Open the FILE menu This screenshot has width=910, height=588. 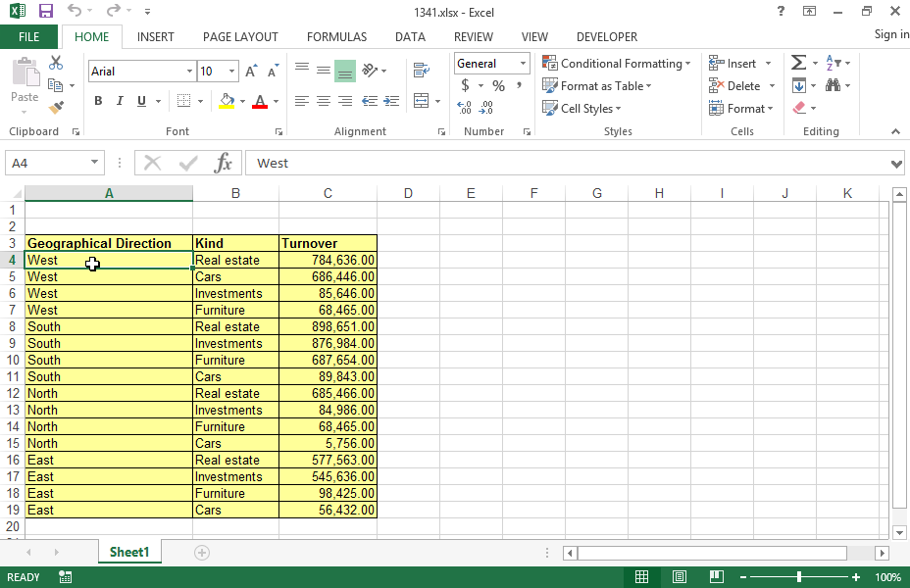click(29, 36)
